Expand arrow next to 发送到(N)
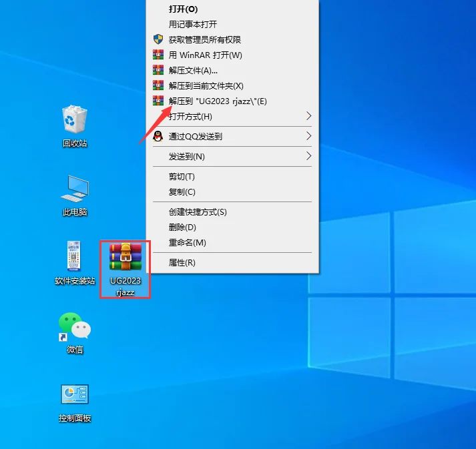This screenshot has height=449, width=476. [308, 156]
